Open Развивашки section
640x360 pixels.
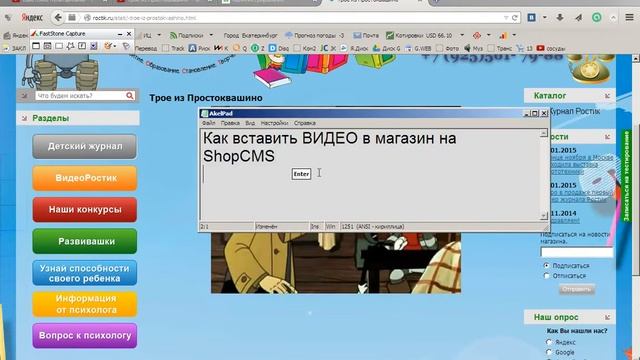(x=84, y=241)
